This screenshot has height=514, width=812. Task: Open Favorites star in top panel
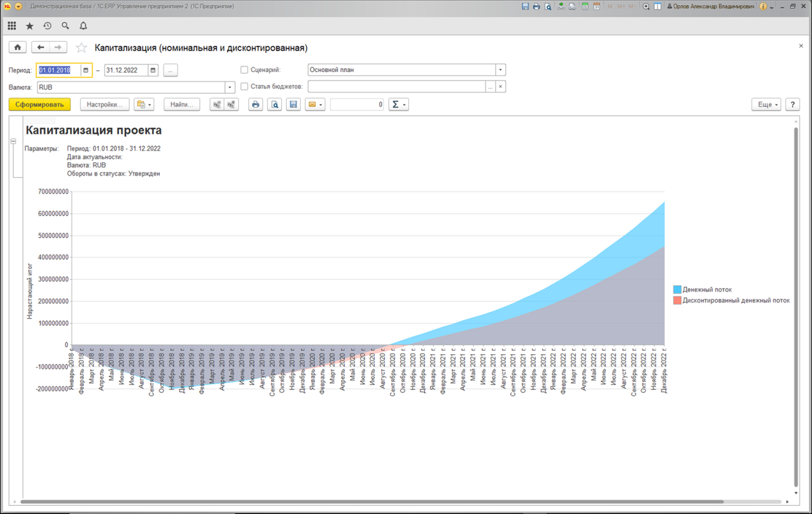29,26
